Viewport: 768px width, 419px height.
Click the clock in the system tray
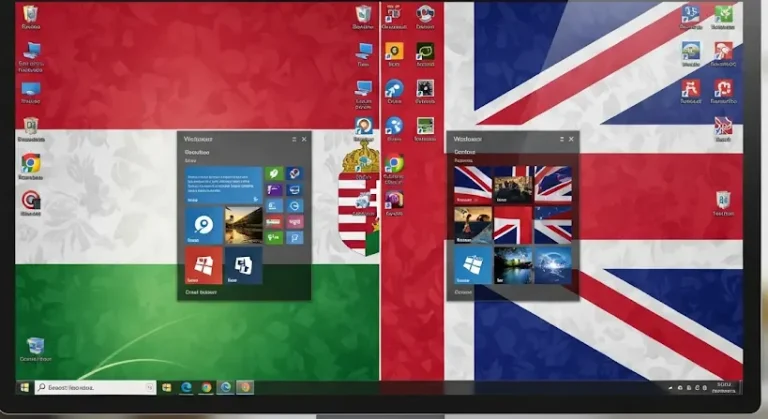(723, 388)
